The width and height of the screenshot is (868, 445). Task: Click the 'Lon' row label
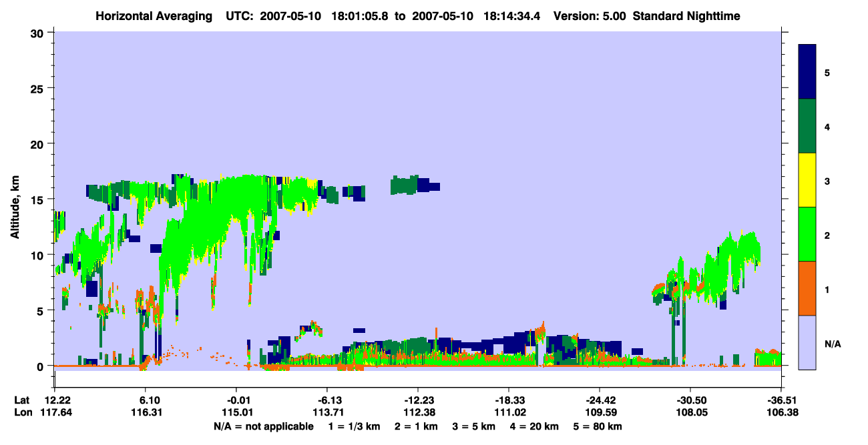click(x=22, y=412)
